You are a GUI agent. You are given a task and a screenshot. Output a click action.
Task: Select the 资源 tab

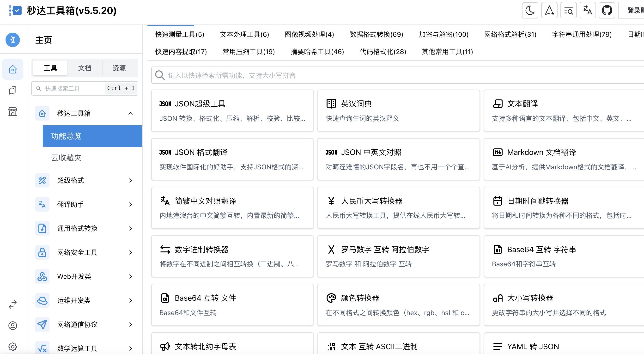(x=119, y=68)
